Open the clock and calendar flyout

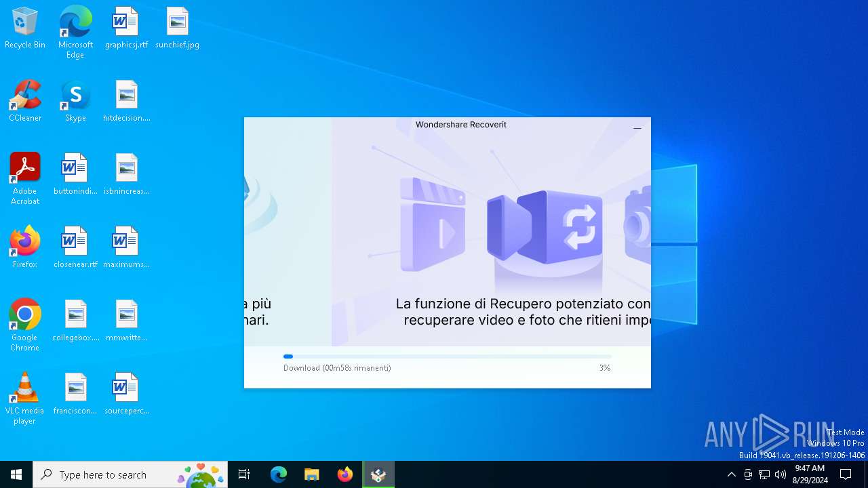[810, 474]
